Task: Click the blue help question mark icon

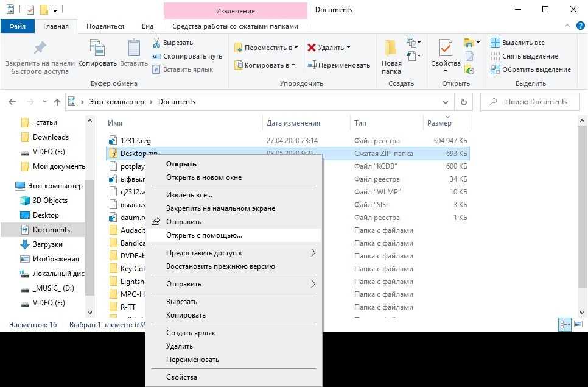Action: [580, 26]
